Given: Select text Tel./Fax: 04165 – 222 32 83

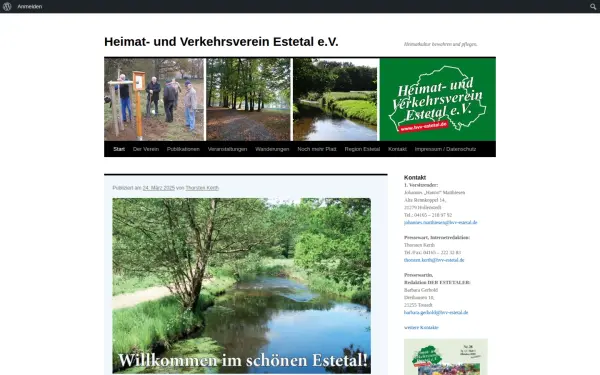Looking at the screenshot, I should [432, 253].
